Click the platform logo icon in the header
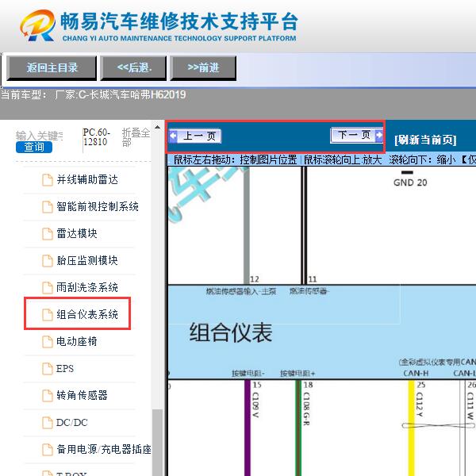 click(38, 25)
